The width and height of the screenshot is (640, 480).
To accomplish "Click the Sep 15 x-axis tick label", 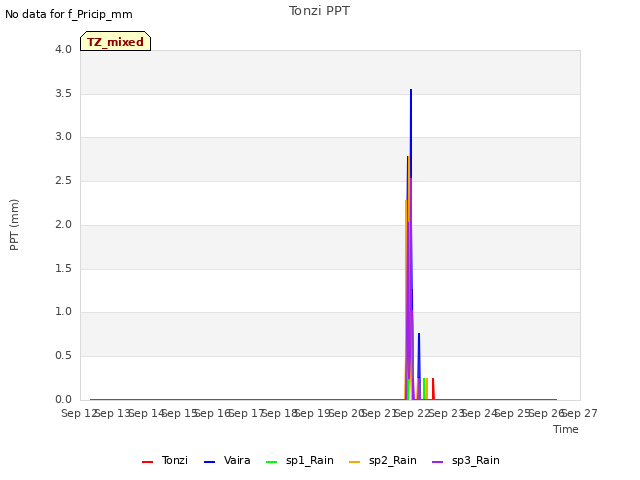I will (180, 413).
